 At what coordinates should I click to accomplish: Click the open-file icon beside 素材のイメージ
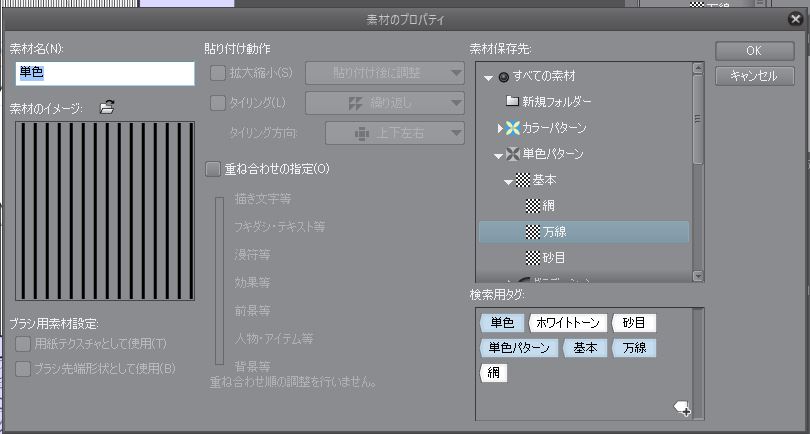pos(107,107)
